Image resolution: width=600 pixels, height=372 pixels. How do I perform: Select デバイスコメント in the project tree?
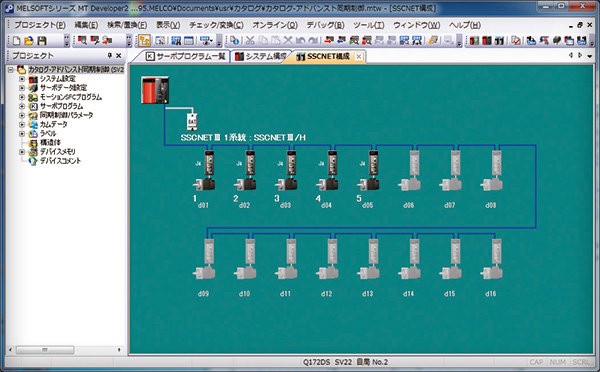tap(60, 161)
